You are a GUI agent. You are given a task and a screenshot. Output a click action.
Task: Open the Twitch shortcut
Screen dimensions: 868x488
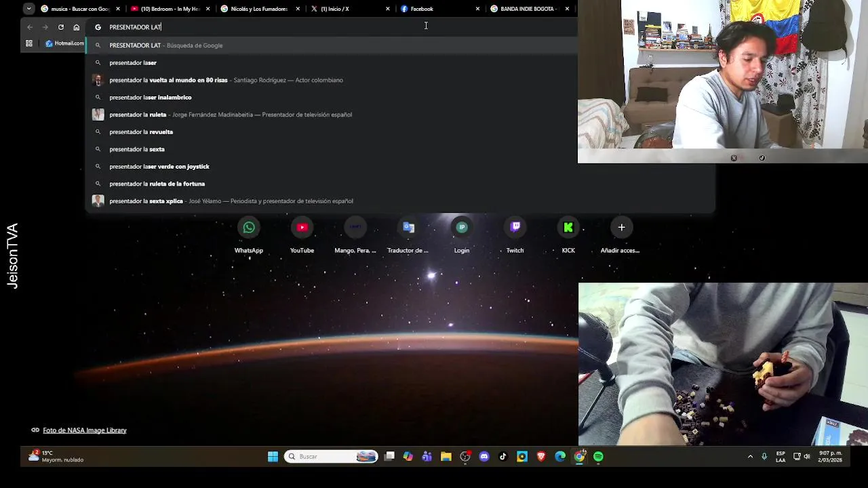(x=515, y=228)
